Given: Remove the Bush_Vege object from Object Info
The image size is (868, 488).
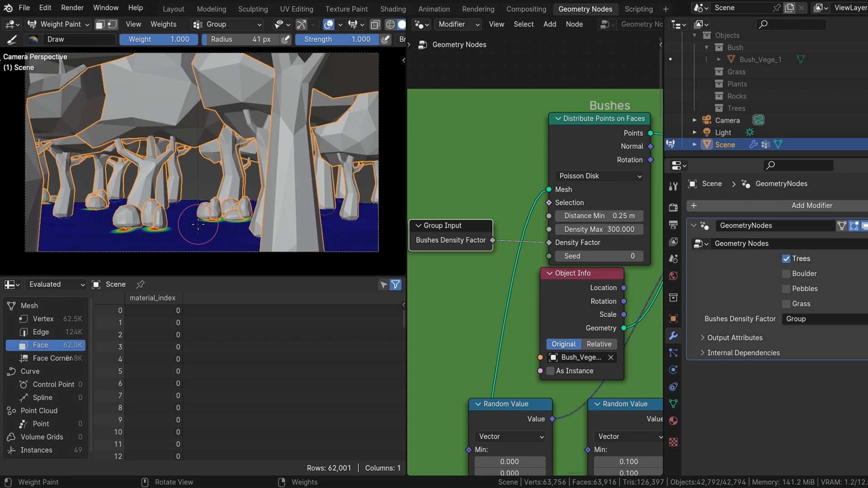Looking at the screenshot, I should 611,357.
